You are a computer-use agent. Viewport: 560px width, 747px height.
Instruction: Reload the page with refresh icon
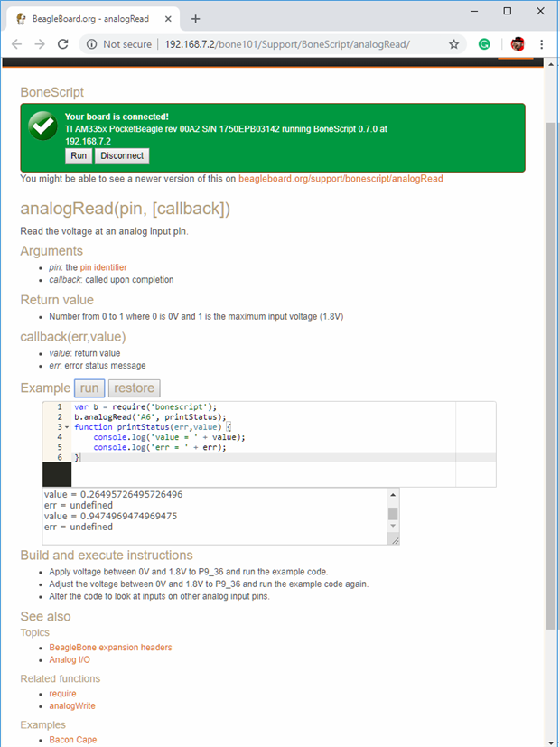point(63,44)
